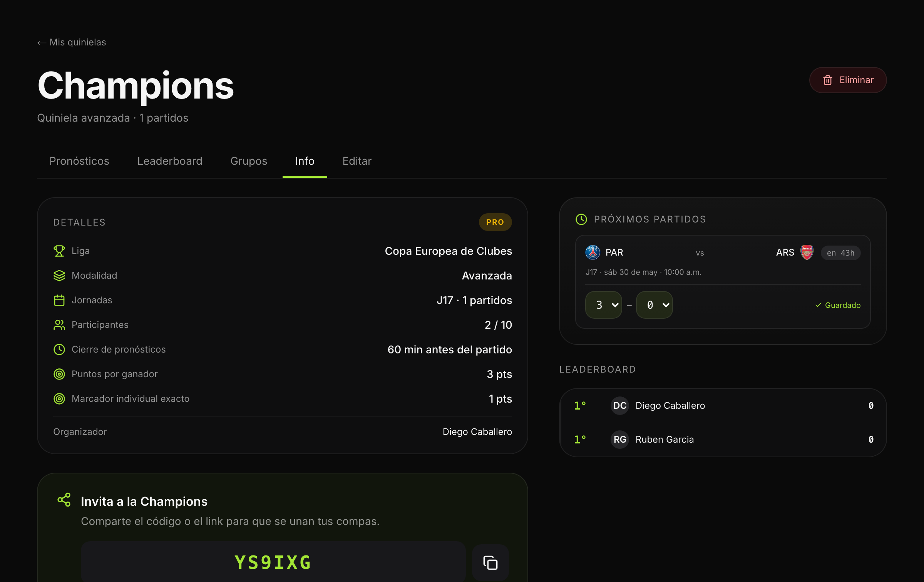Image resolution: width=924 pixels, height=582 pixels.
Task: Click the Arsenal crest next to ARS
Action: (807, 253)
